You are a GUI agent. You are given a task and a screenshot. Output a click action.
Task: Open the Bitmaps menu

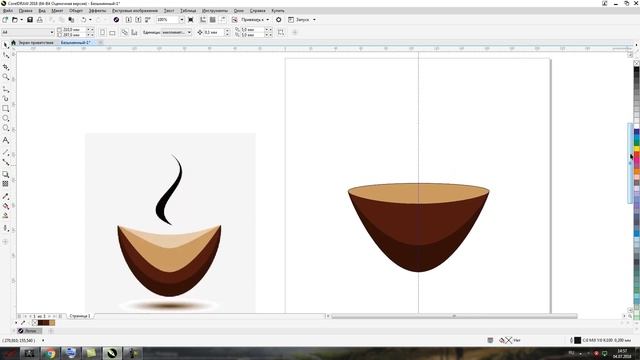(x=135, y=11)
